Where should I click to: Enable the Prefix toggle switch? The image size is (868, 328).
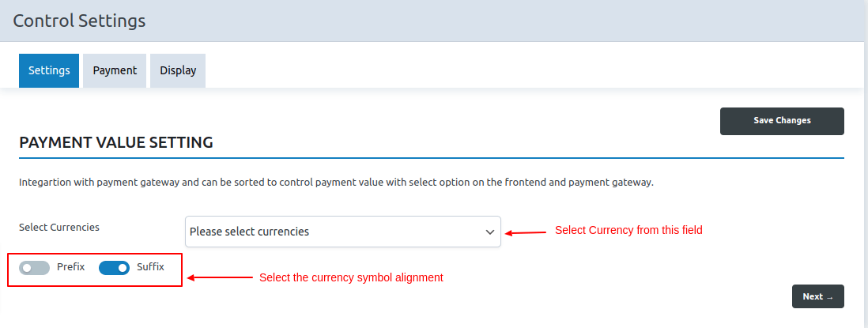(x=35, y=268)
